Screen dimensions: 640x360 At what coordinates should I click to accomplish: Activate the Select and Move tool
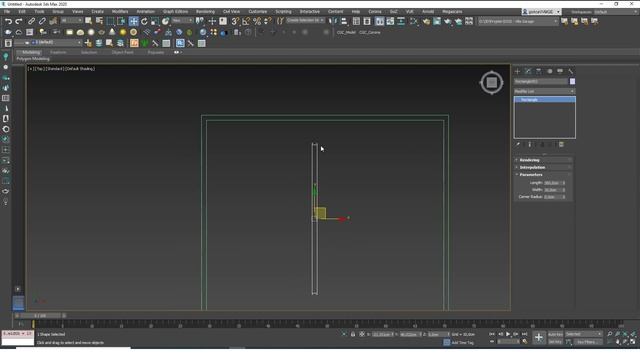(133, 21)
